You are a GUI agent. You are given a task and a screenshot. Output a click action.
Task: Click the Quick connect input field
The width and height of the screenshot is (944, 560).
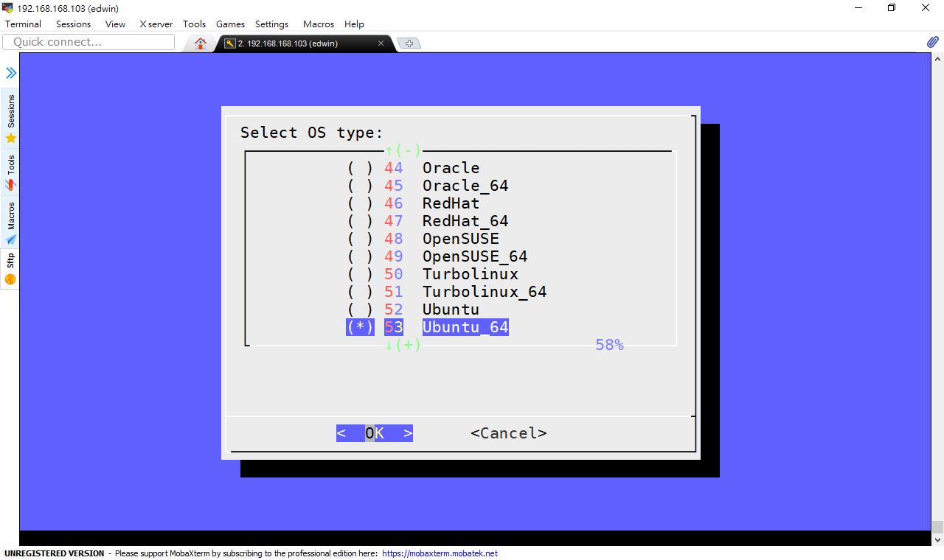click(x=88, y=42)
